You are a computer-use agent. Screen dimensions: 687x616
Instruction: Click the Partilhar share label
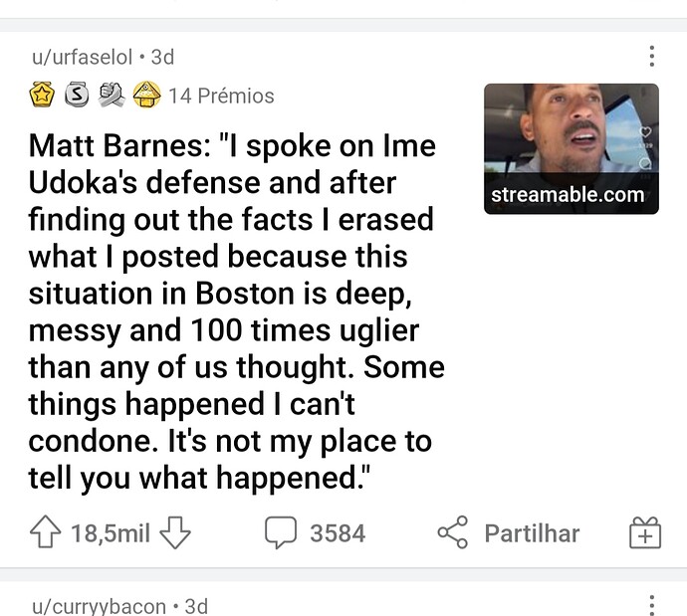(x=532, y=533)
